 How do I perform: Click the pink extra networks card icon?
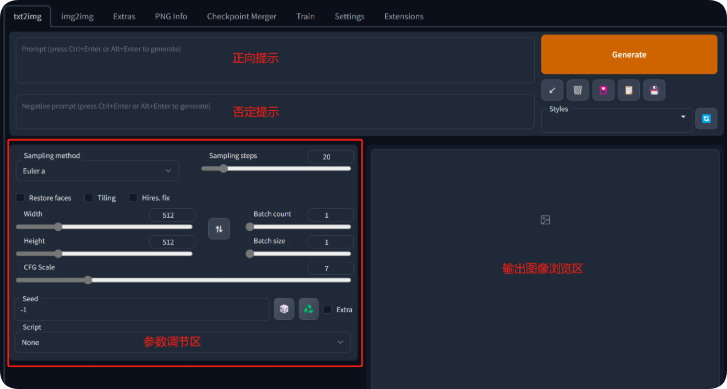click(x=603, y=90)
